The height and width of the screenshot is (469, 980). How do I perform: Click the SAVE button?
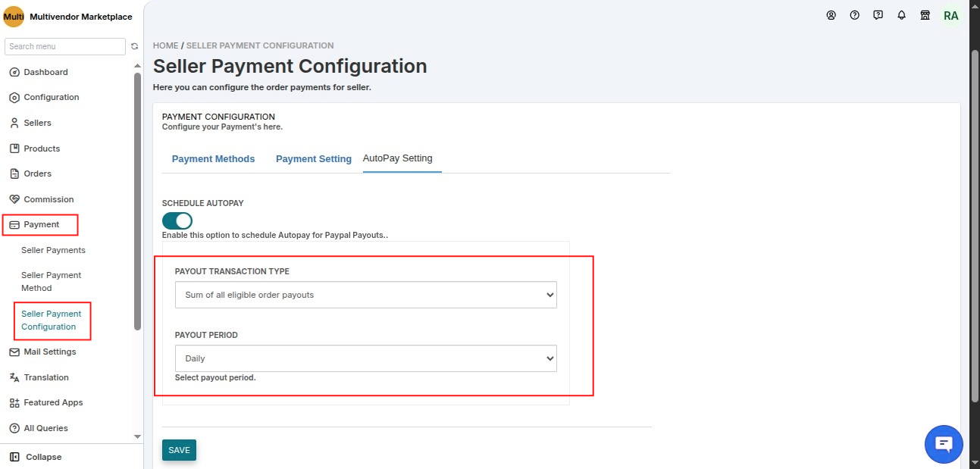(179, 450)
